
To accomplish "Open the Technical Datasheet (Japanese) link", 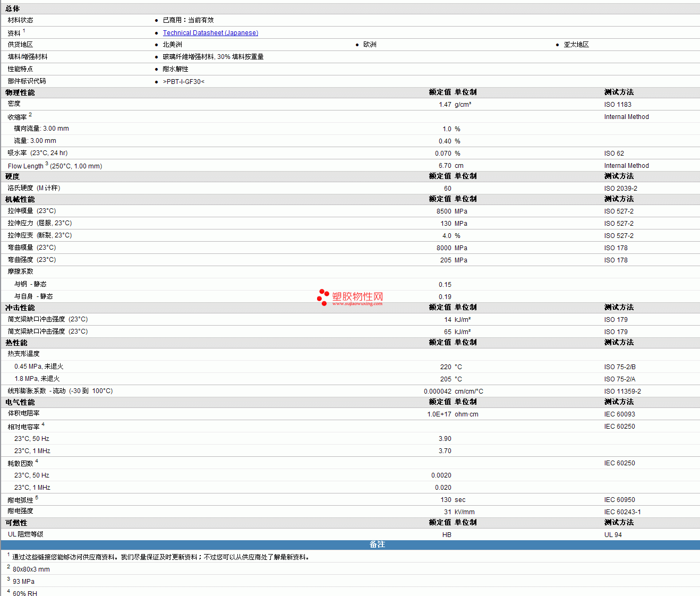I will click(x=210, y=33).
